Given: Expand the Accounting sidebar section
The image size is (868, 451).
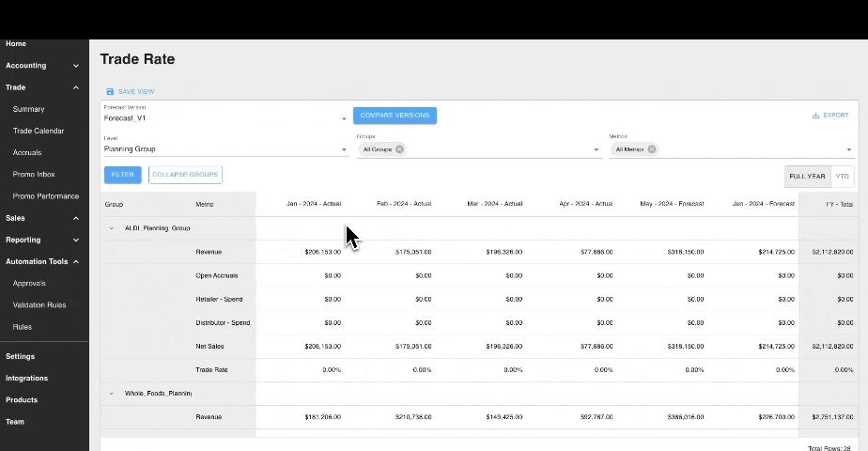Looking at the screenshot, I should [x=76, y=66].
